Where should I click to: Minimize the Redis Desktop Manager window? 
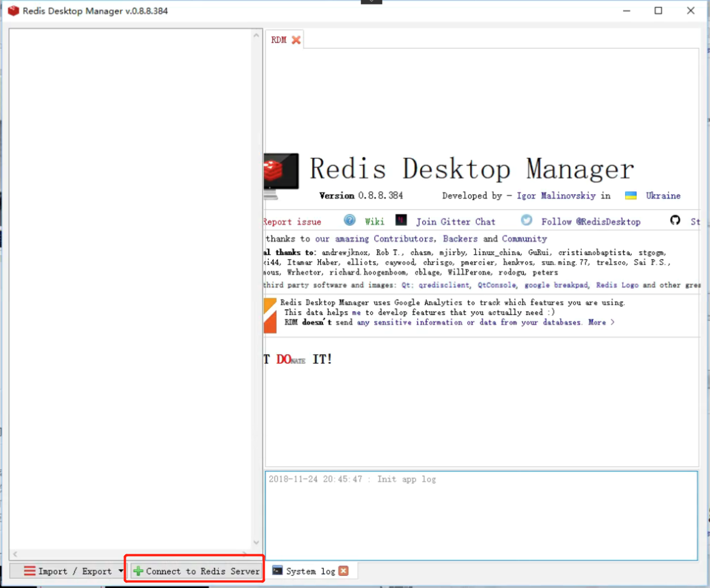pyautogui.click(x=627, y=11)
